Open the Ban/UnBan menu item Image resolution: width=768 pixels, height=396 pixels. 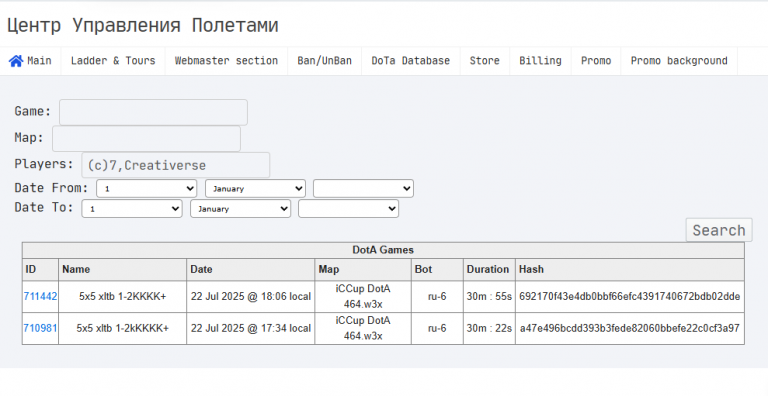pyautogui.click(x=324, y=61)
